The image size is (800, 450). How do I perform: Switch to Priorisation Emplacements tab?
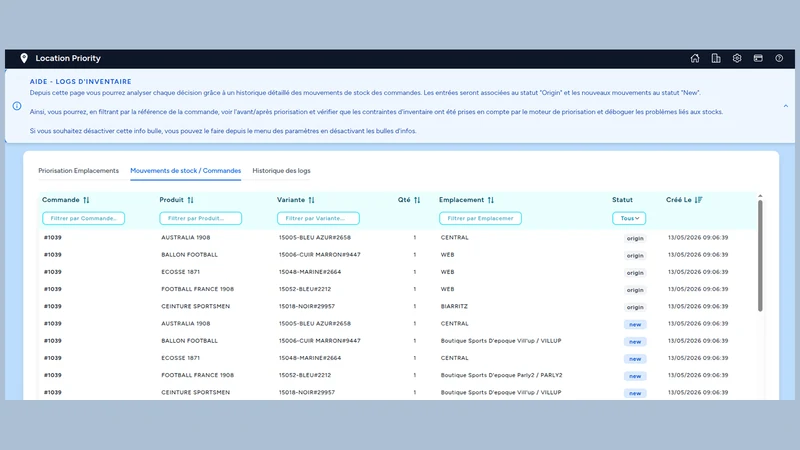79,171
